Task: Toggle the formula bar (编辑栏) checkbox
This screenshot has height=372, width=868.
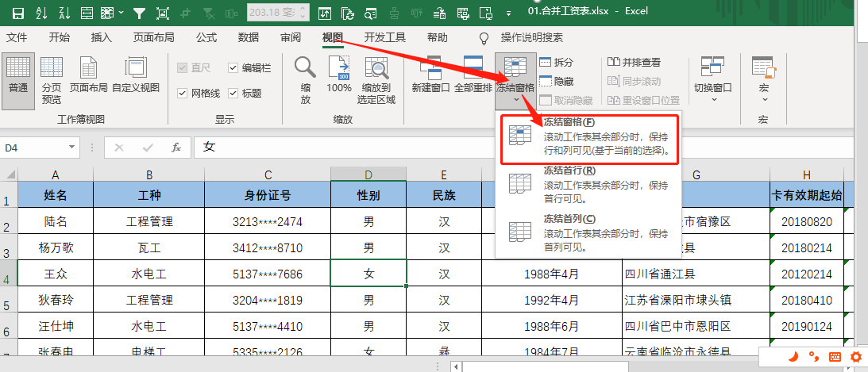Action: tap(233, 68)
